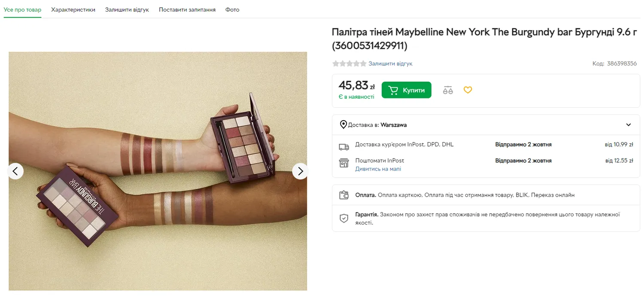Click Залишити відгук link beside stars

pyautogui.click(x=390, y=64)
